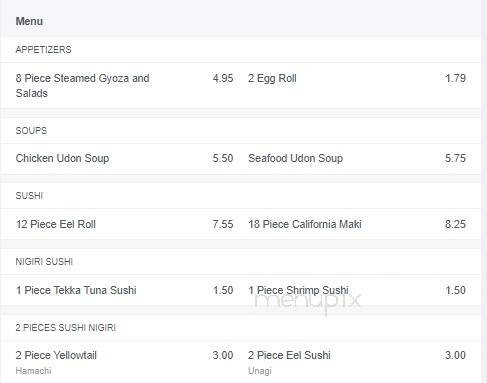Click the NIGIRI SUSHI section header
487x383 pixels.
pos(44,262)
